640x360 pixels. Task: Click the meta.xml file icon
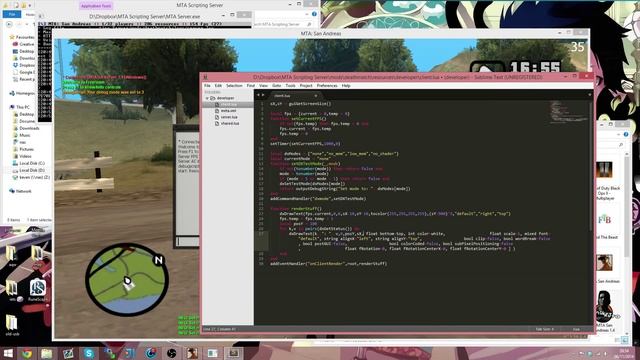coord(217,111)
